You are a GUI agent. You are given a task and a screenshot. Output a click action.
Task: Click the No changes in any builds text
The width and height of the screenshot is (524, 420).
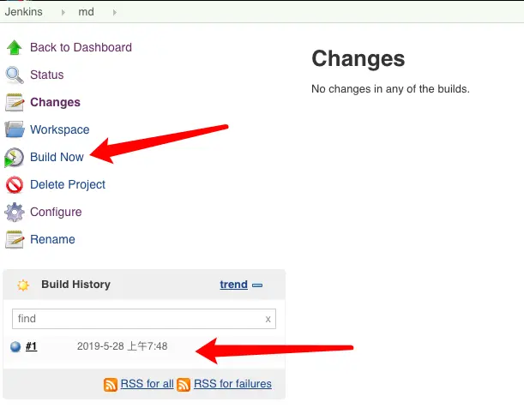pos(390,89)
